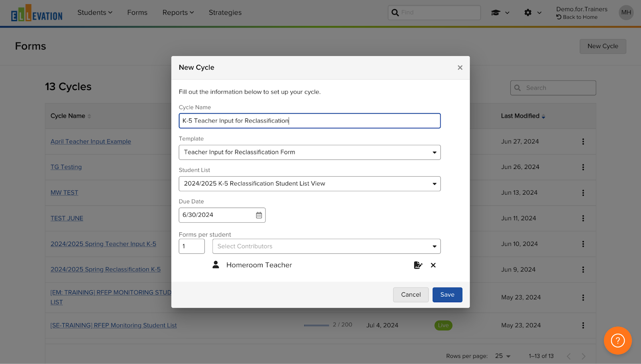641x364 pixels.
Task: Click the edit form icon for Homeroom Teacher
Action: [418, 265]
